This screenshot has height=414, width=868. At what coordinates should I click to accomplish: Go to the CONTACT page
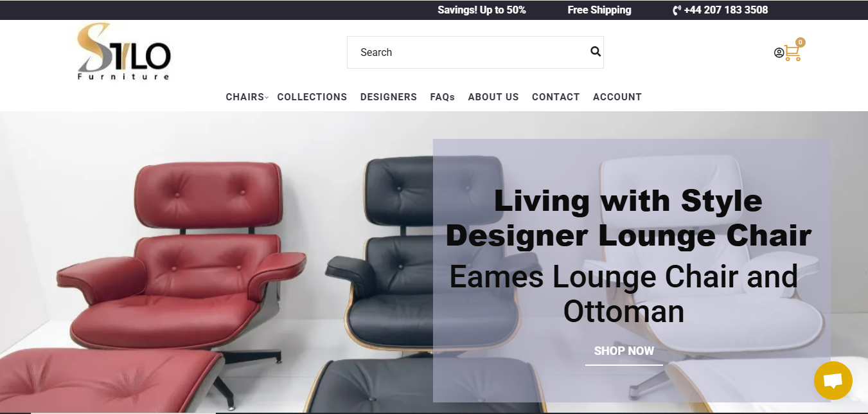point(556,97)
